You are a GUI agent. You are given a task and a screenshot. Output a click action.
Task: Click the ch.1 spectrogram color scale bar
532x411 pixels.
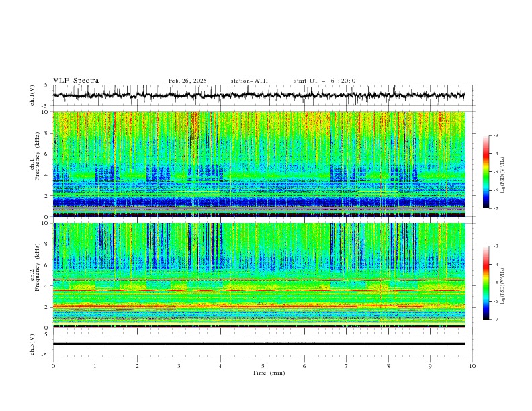coord(486,172)
